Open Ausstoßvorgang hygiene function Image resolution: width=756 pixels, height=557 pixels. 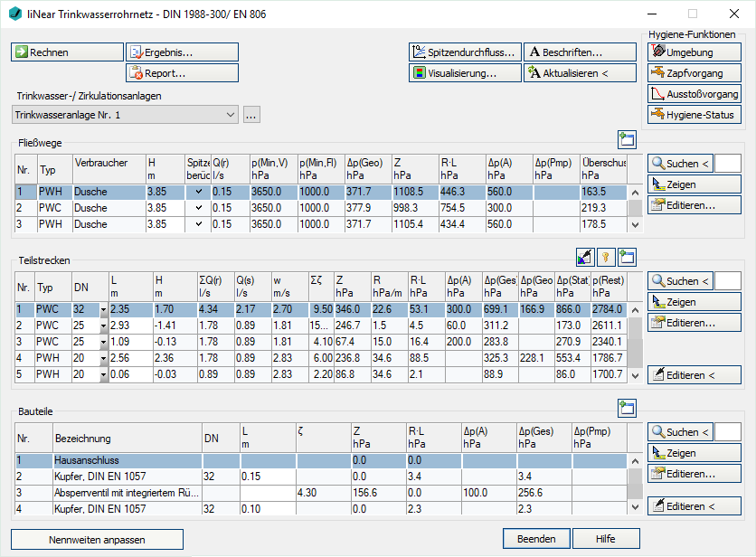click(x=695, y=93)
